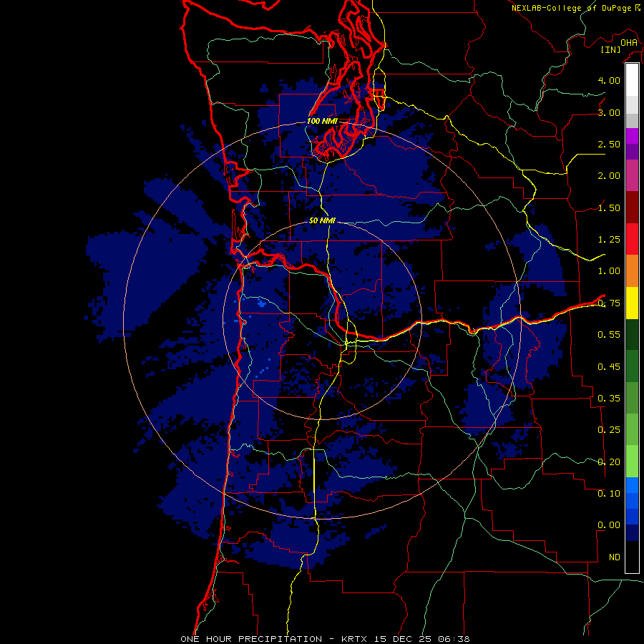Select the yellow legend swatch
The width and height of the screenshot is (644, 644).
point(632,303)
